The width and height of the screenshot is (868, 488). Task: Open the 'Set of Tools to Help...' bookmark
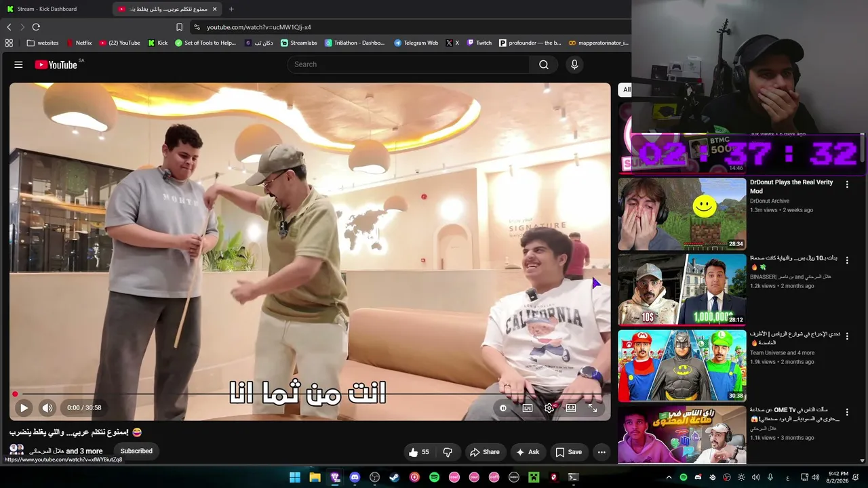(205, 43)
